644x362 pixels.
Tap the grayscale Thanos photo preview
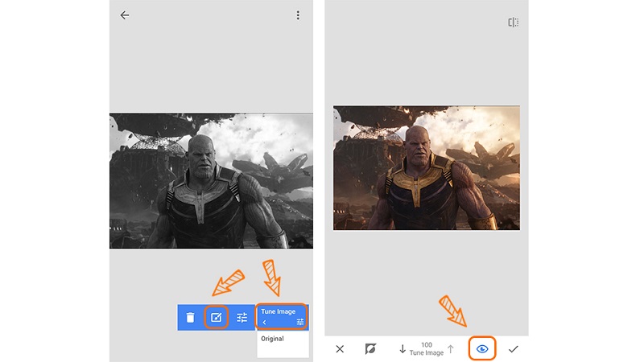coord(211,181)
